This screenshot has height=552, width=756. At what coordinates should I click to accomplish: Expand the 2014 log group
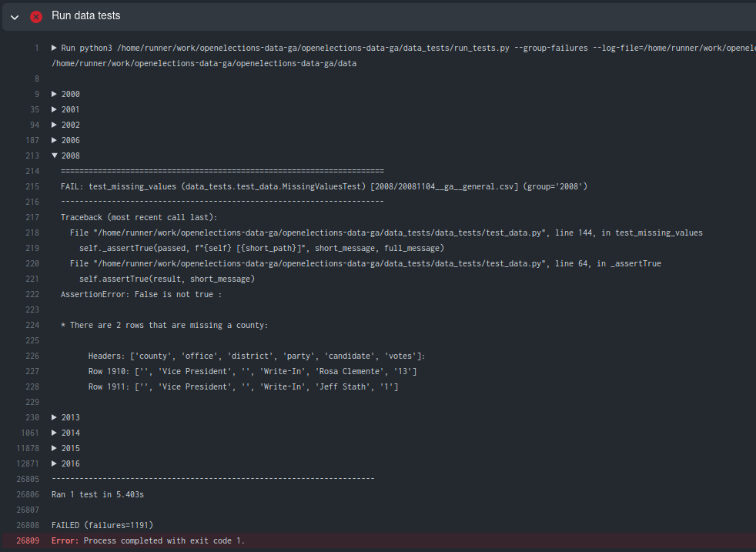click(x=54, y=433)
